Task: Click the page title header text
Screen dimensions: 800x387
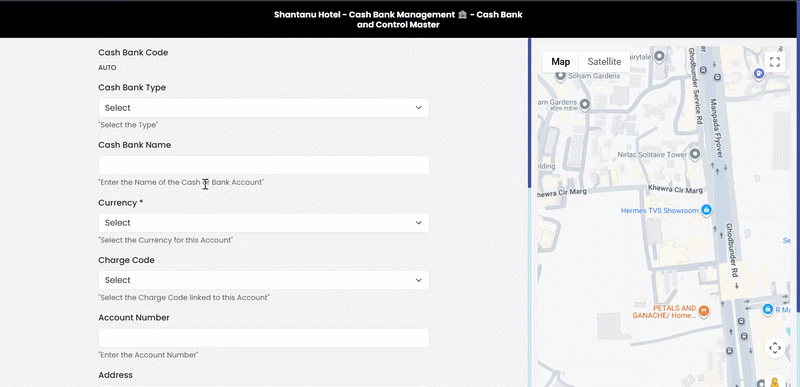Action: [398, 19]
